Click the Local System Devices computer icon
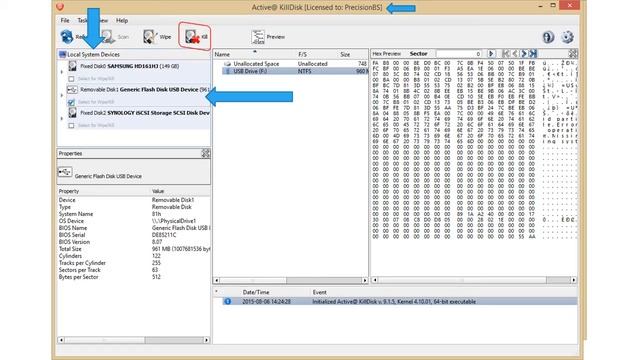 [62, 54]
